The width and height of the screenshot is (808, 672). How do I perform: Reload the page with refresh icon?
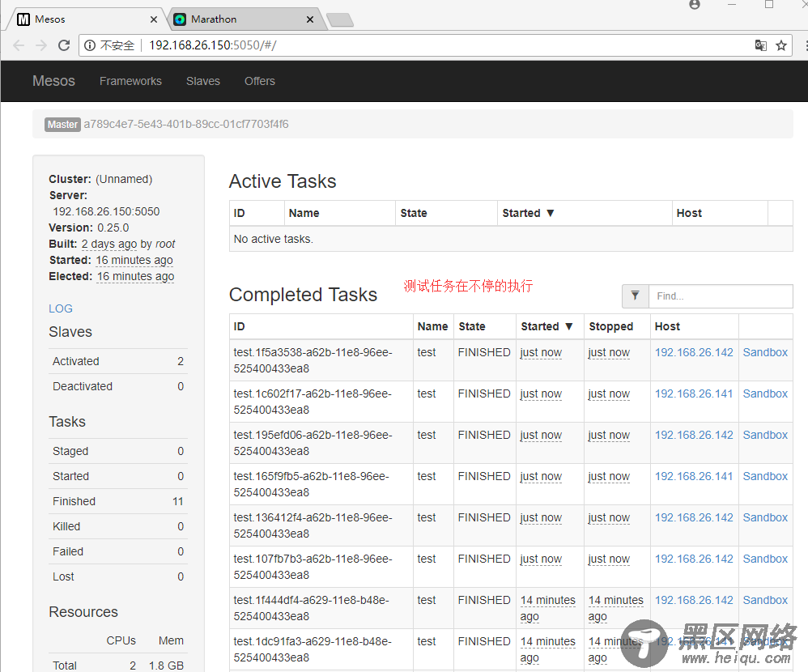tap(64, 45)
